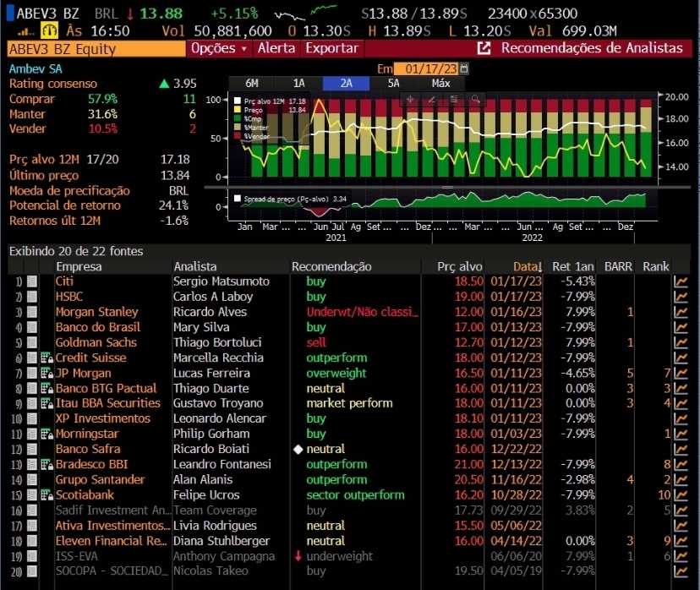Click pop-out icon beside Recomendações de Analistas

pyautogui.click(x=484, y=48)
